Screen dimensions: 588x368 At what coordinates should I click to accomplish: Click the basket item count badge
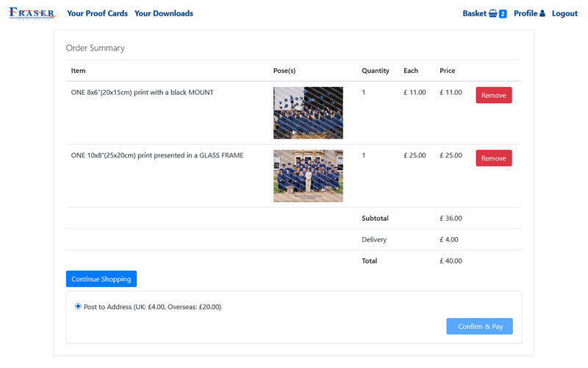coord(503,14)
